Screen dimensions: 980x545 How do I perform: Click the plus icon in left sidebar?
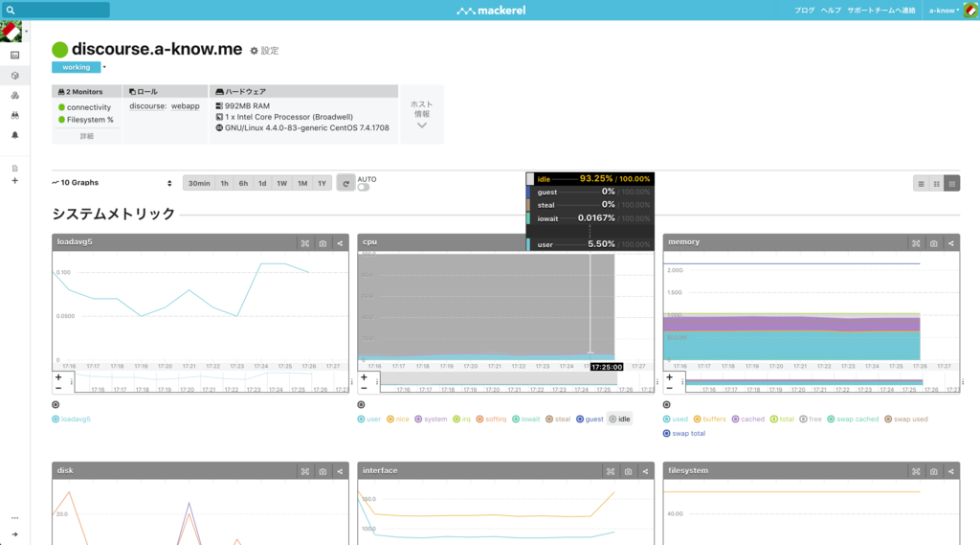pos(15,181)
